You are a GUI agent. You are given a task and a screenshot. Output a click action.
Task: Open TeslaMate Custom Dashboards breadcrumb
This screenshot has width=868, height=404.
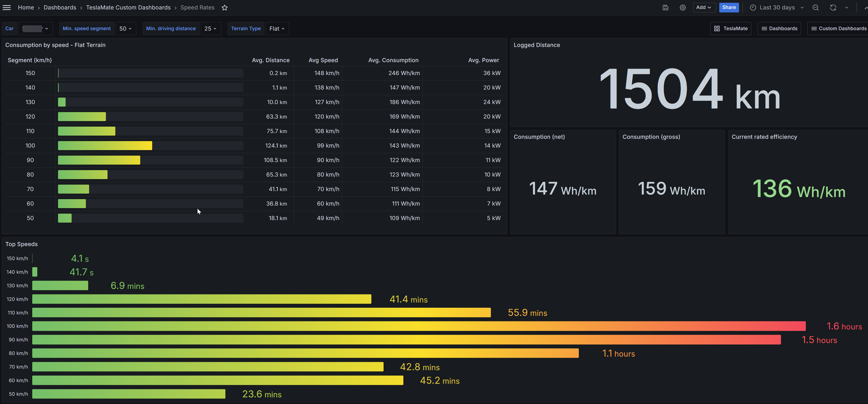128,7
